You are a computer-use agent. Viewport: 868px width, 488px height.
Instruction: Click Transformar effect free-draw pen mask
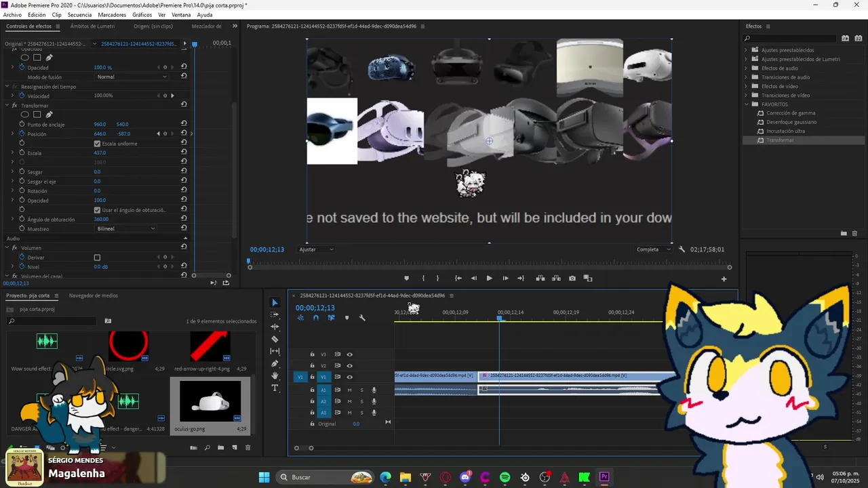[49, 115]
